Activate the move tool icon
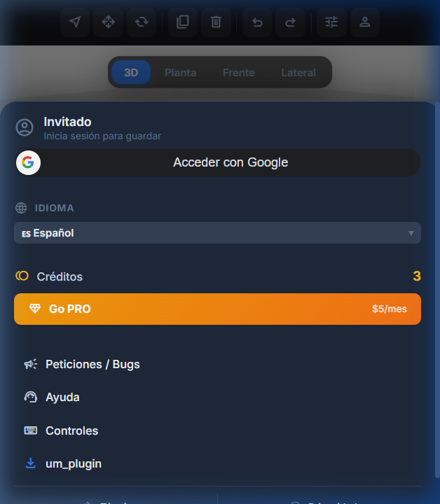This screenshot has width=440, height=504. pyautogui.click(x=109, y=22)
